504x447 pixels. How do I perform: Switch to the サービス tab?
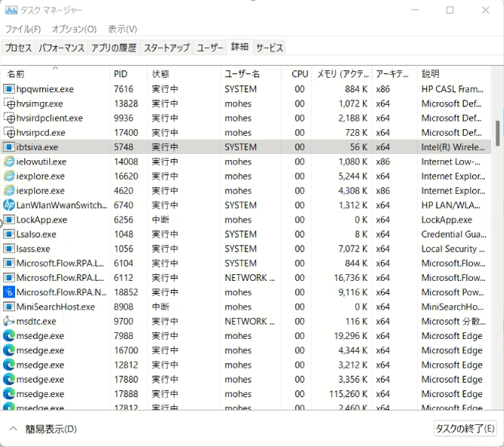click(x=269, y=48)
